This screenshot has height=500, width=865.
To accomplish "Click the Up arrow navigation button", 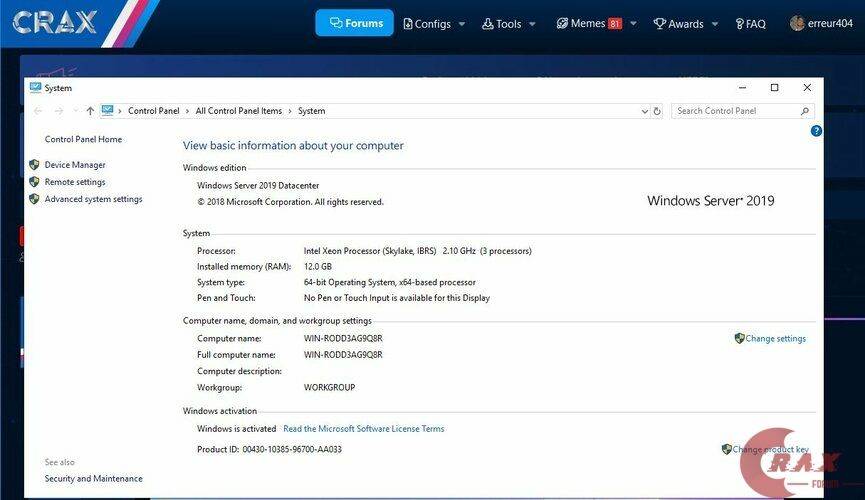I will [90, 111].
